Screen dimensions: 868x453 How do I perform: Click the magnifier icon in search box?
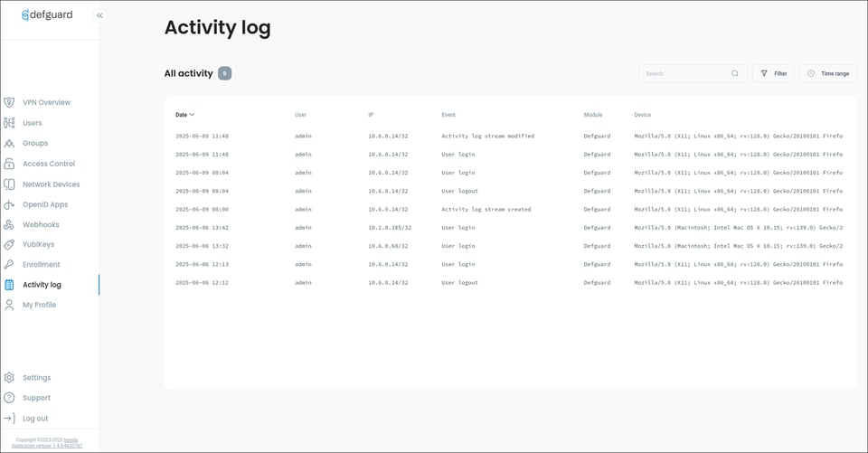(735, 73)
